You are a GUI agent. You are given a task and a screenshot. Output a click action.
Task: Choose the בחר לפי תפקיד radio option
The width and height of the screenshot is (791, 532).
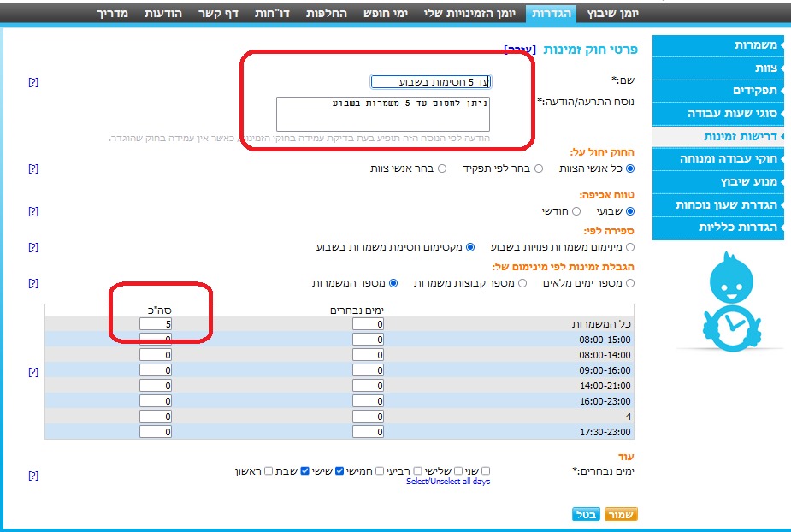click(x=539, y=168)
